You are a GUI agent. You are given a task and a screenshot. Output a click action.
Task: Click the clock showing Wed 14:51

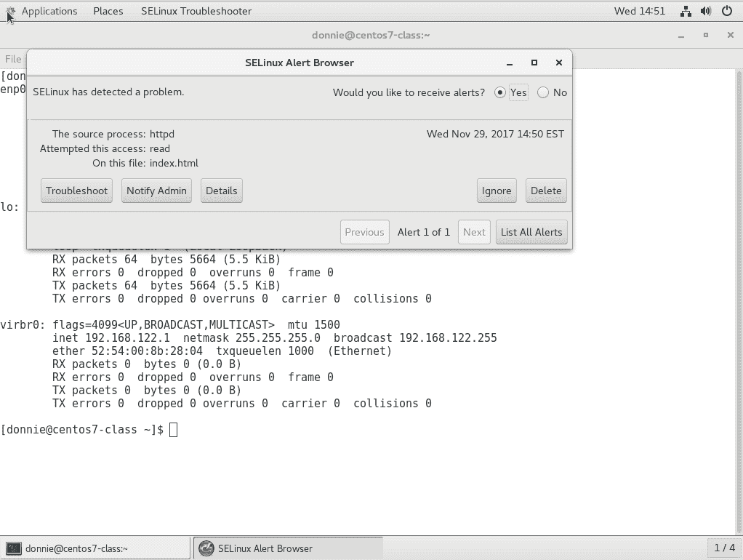pos(640,11)
